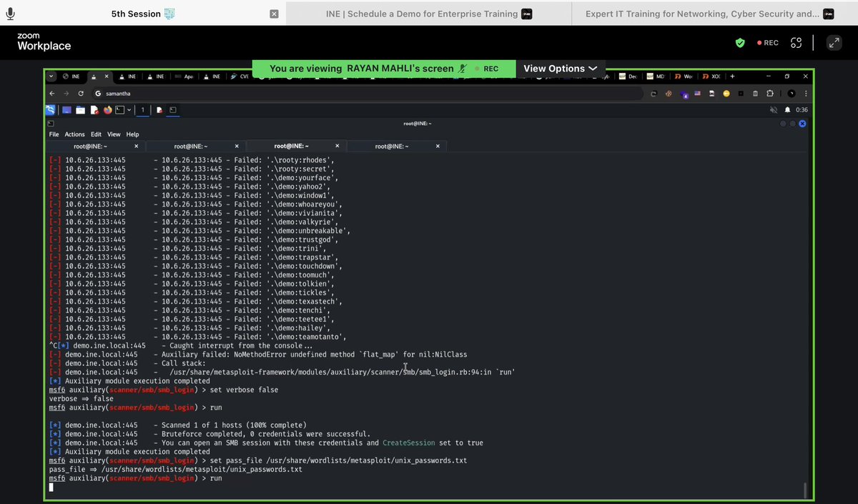Close the first root@INE terminal tab
This screenshot has width=858, height=504.
[137, 146]
